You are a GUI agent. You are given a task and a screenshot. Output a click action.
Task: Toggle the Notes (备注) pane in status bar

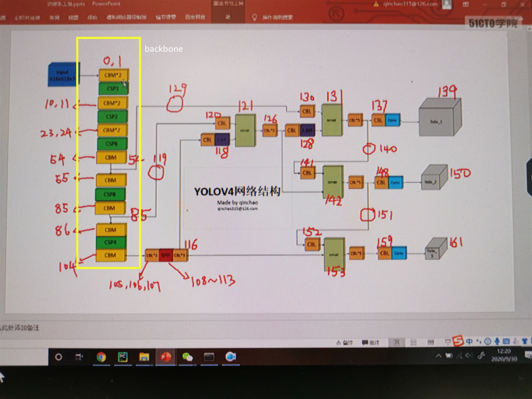point(345,343)
